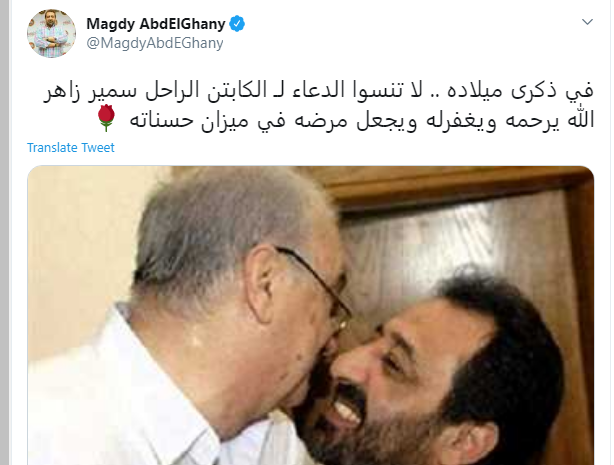This screenshot has height=465, width=614.
Task: Click the red rose emoji
Action: (106, 118)
